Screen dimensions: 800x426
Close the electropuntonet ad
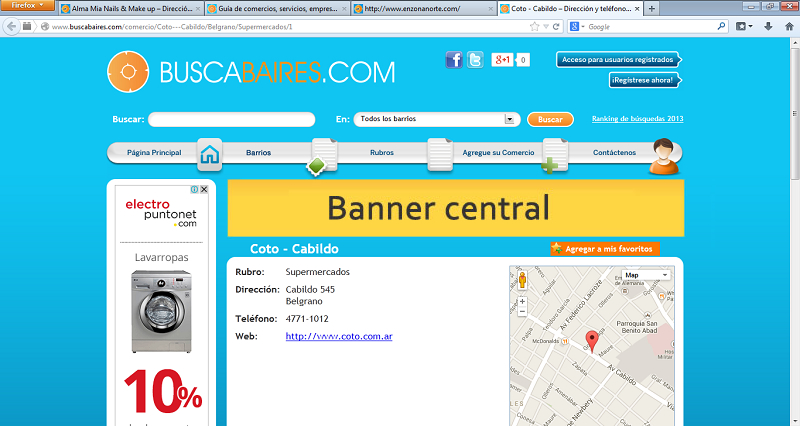(204, 189)
